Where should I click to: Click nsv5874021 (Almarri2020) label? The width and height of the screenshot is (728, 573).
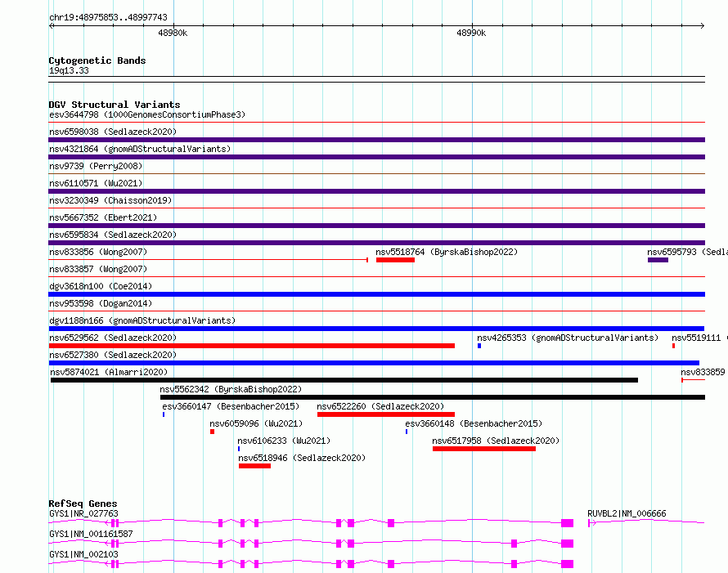109,372
